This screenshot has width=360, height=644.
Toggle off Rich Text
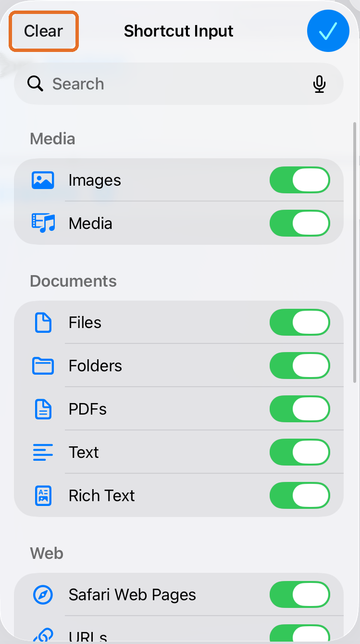(300, 495)
